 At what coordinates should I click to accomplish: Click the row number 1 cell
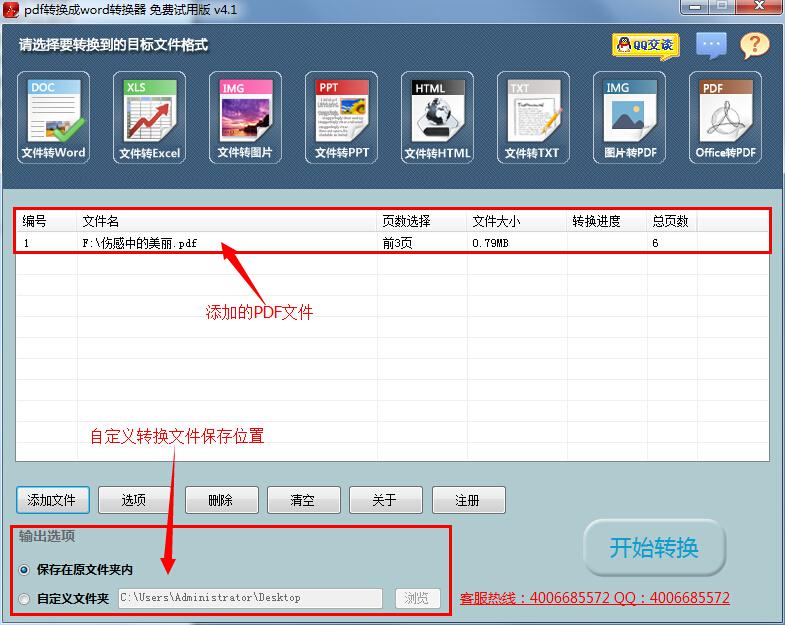point(26,243)
